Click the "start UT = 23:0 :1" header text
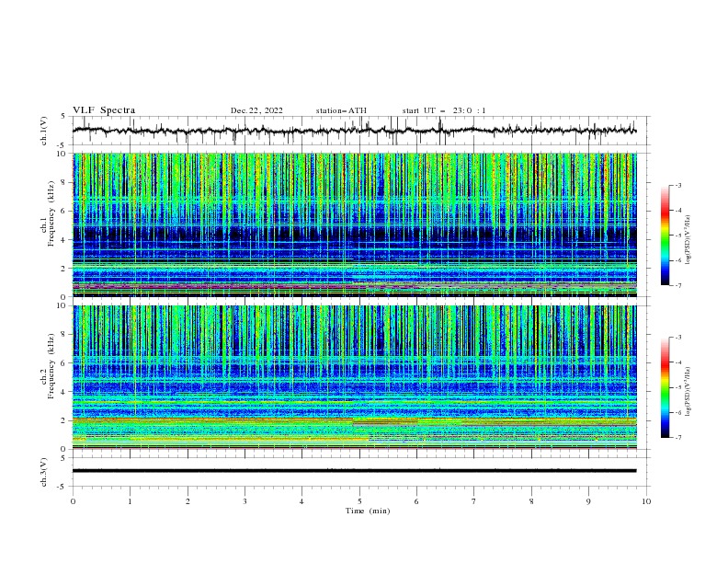The height and width of the screenshot is (563, 728). [444, 110]
